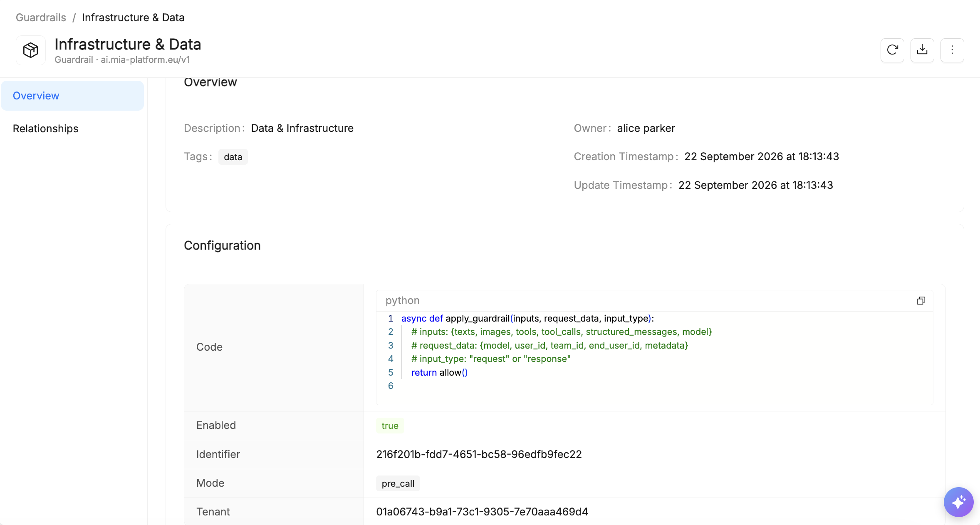Go to Guardrails breadcrumb link

[x=41, y=17]
